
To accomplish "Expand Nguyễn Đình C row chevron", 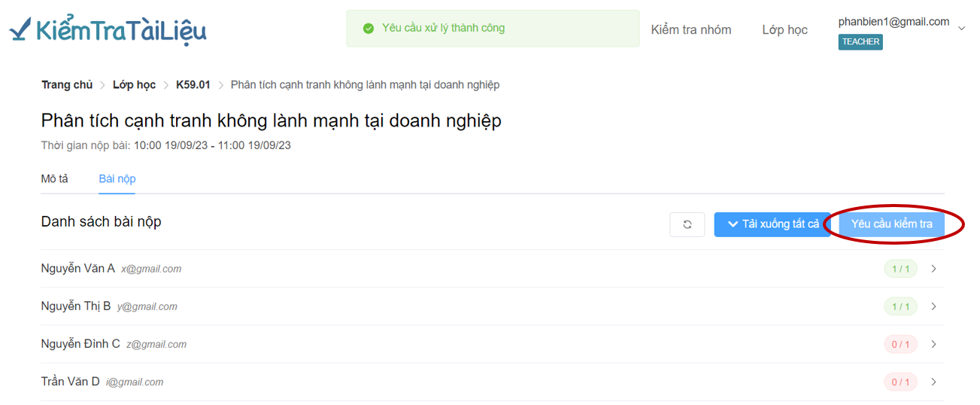I will (x=933, y=344).
